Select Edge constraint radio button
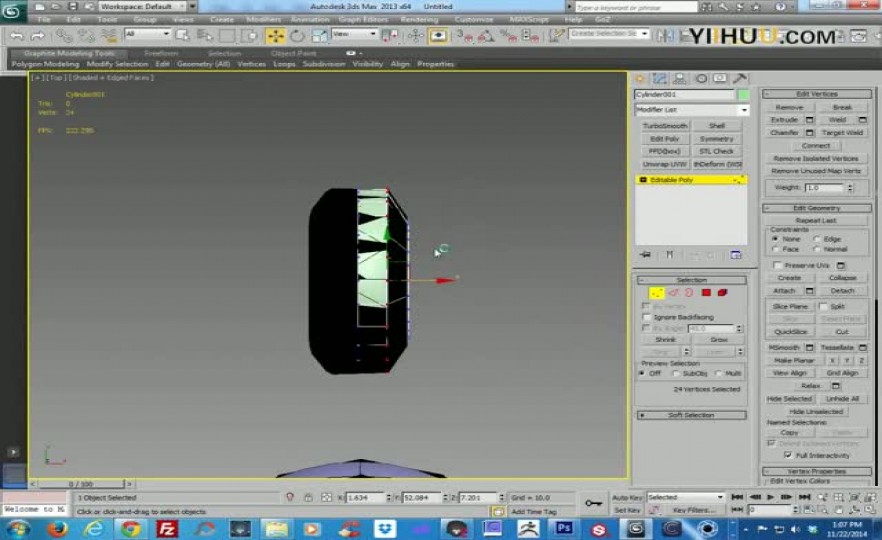Screen dimensions: 882x540 click(x=817, y=239)
